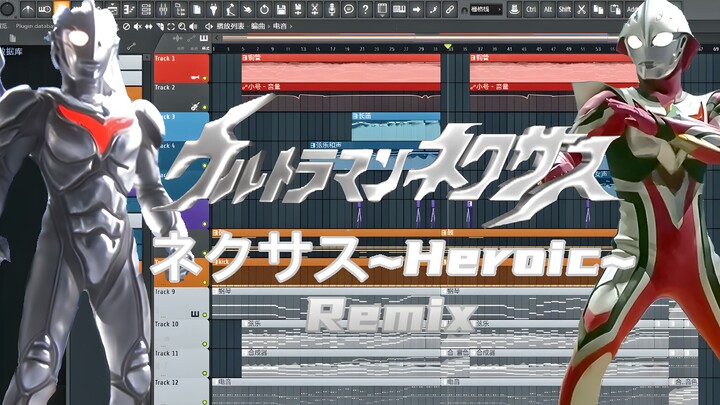Image resolution: width=720 pixels, height=405 pixels.
Task: Cut selection with the toolbar scissors icon
Action: (x=582, y=9)
